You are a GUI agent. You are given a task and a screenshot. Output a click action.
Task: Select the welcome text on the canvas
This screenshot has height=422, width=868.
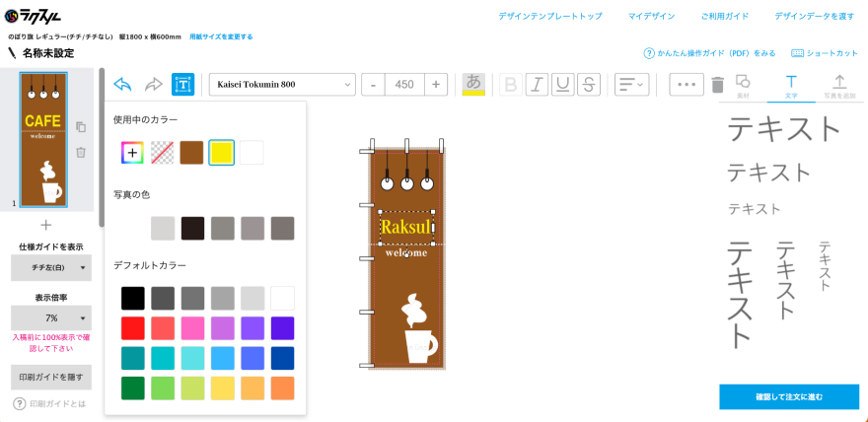[x=406, y=252]
